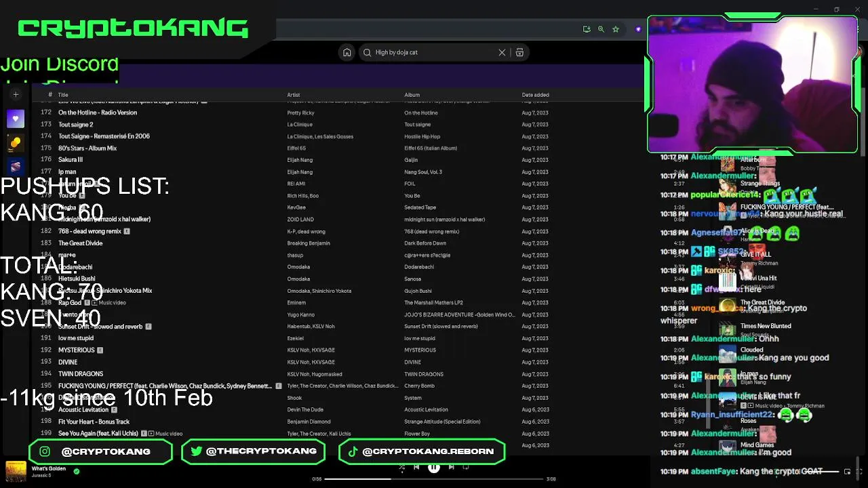Select track "TWIN DRAGONS"
868x488 pixels.
(81, 374)
